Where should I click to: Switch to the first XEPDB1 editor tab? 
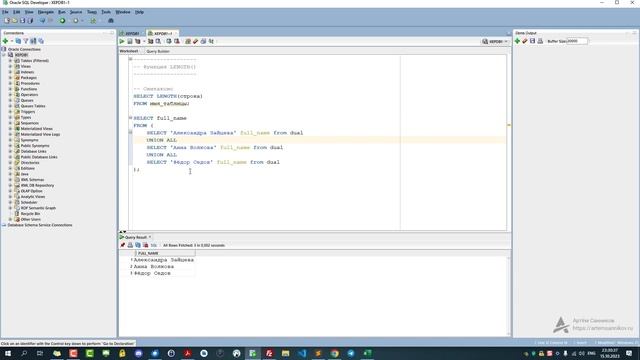pyautogui.click(x=132, y=33)
